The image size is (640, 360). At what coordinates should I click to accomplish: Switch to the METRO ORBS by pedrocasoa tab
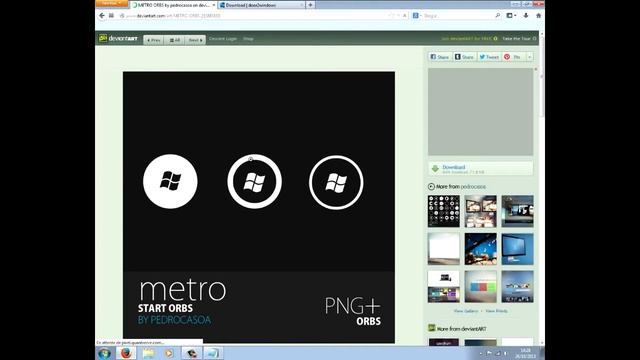pos(173,5)
